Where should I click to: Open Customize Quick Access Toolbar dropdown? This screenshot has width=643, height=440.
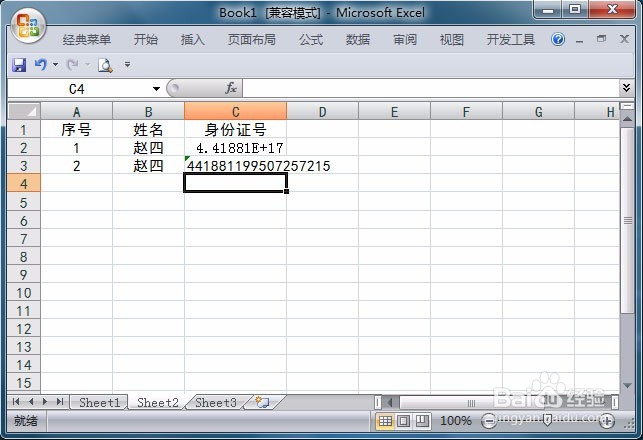(x=128, y=64)
